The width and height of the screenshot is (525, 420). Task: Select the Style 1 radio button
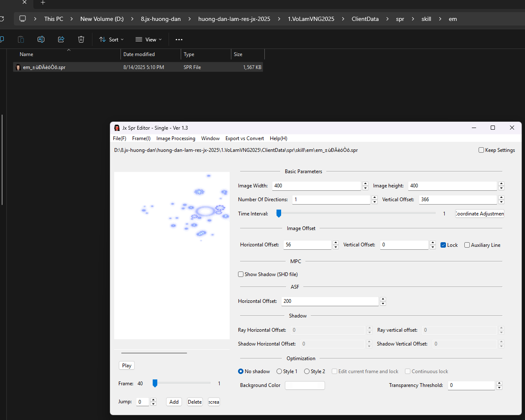coord(279,371)
